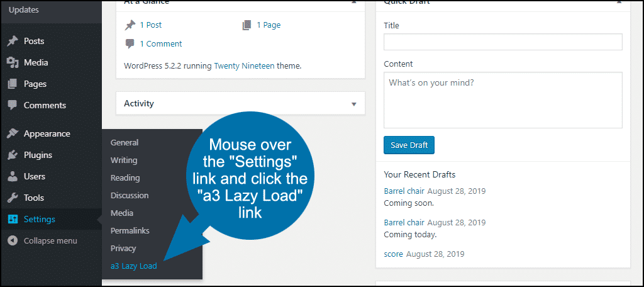The height and width of the screenshot is (287, 644).
Task: Click the pages icon beside 1 Page
Action: (x=247, y=25)
